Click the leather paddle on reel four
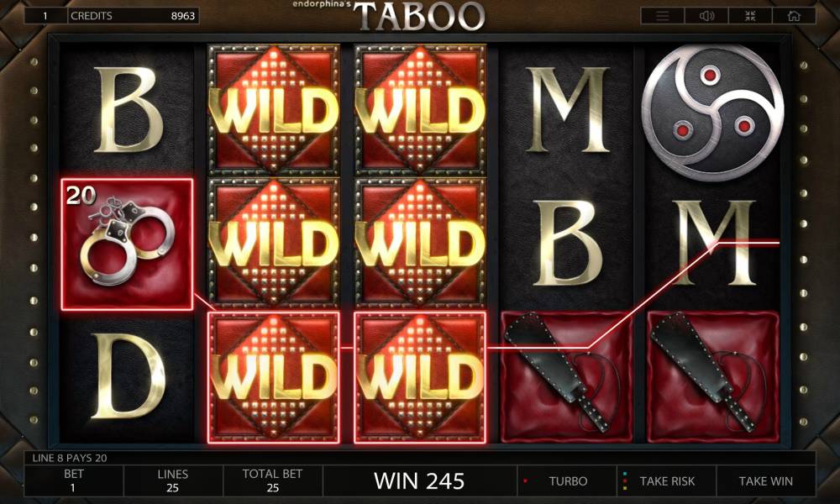 click(x=565, y=377)
